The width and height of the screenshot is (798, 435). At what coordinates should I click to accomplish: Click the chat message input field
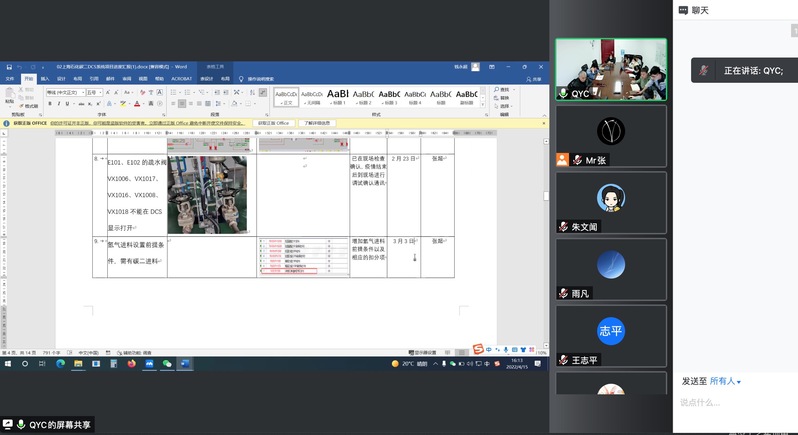point(735,403)
